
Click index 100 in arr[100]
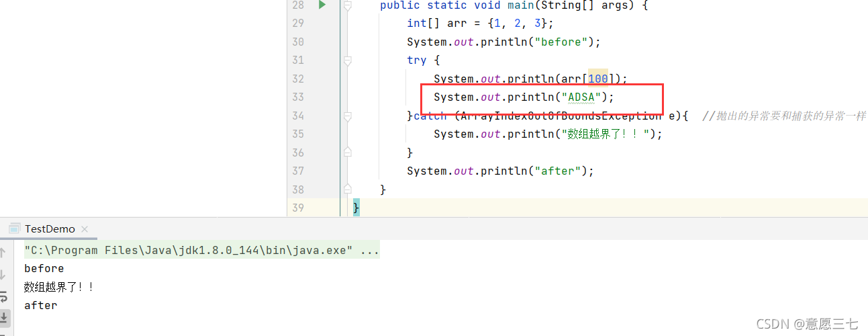[597, 79]
